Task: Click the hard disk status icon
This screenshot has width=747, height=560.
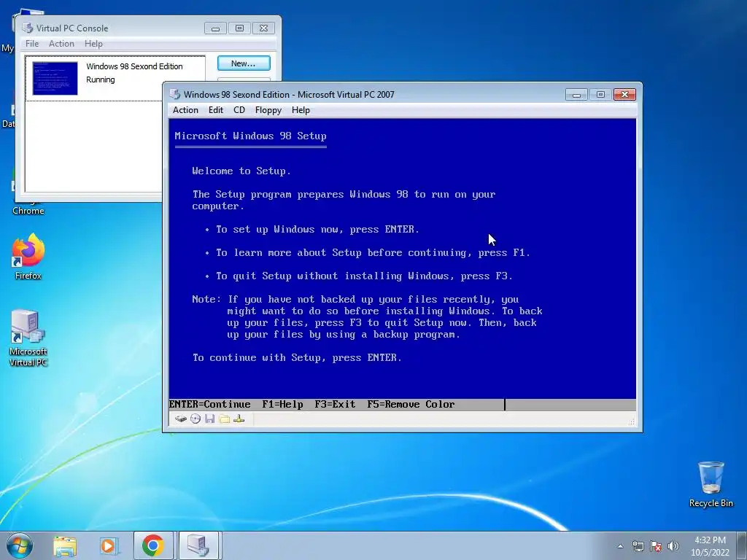Action: [x=181, y=419]
